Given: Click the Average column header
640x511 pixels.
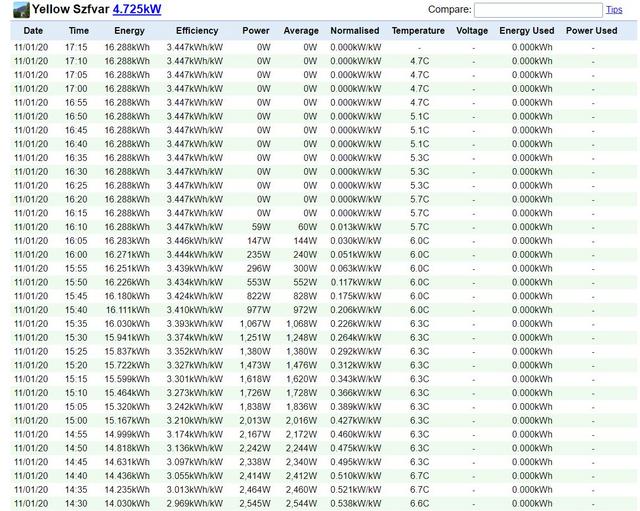Looking at the screenshot, I should [301, 31].
